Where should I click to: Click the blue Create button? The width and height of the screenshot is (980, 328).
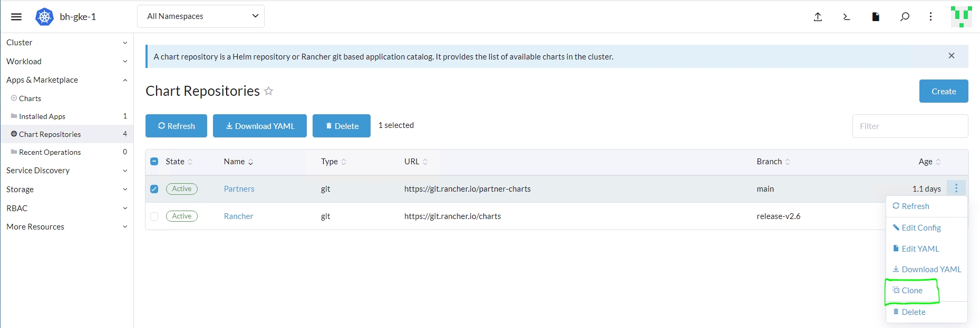(x=943, y=91)
